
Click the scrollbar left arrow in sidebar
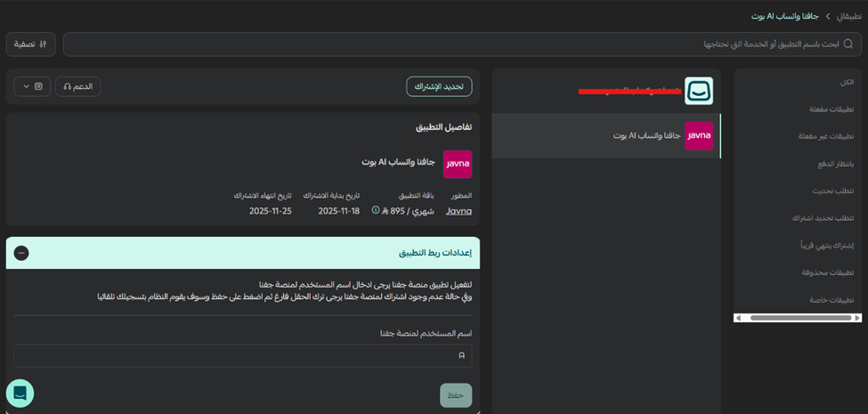tap(738, 318)
